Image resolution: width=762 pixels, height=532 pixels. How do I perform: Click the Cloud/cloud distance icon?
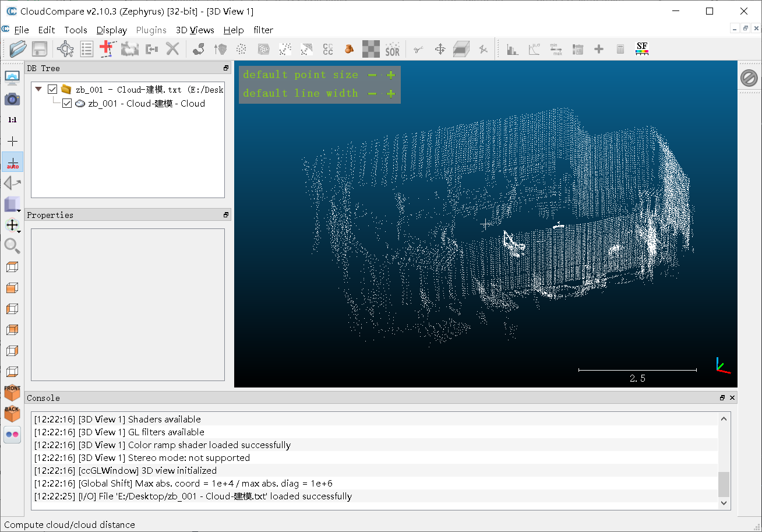coord(285,49)
